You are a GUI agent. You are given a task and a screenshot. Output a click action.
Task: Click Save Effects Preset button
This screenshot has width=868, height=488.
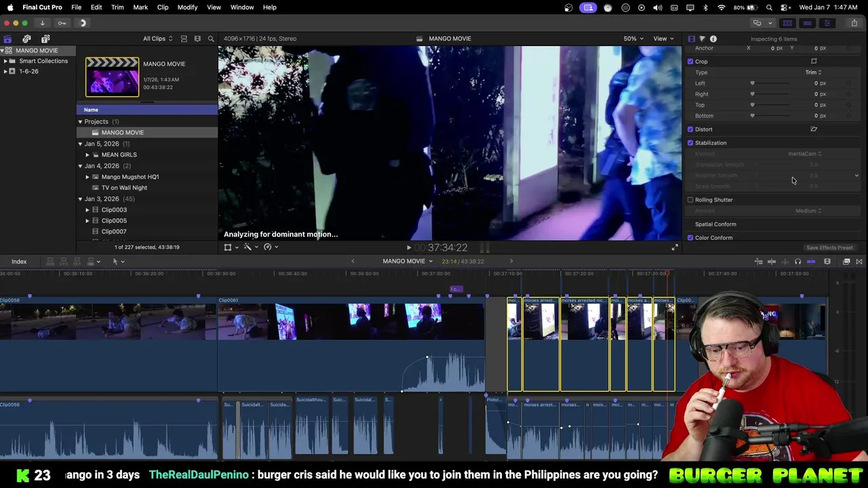[x=829, y=248]
